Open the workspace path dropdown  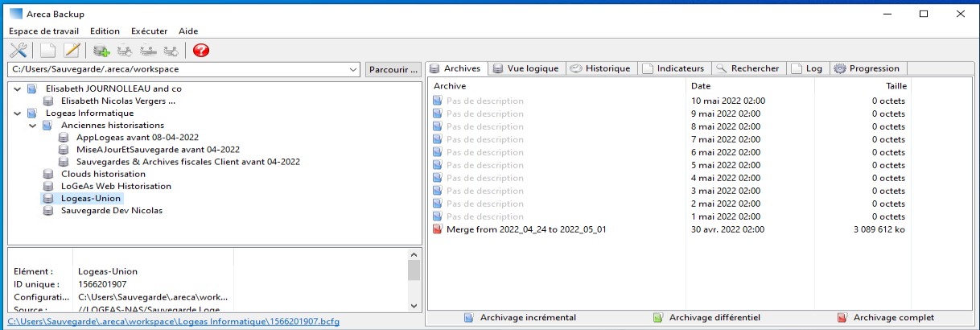[353, 70]
